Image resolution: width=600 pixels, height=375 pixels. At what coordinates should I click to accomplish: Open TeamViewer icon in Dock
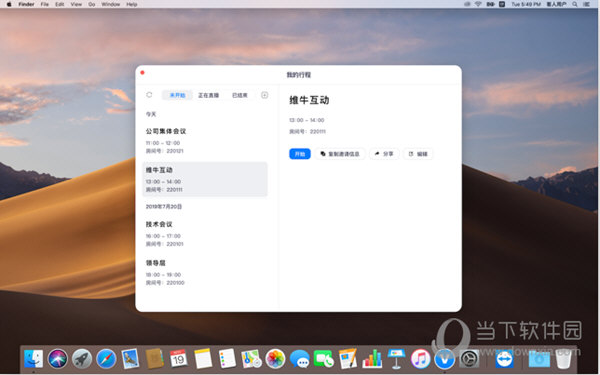coord(504,359)
